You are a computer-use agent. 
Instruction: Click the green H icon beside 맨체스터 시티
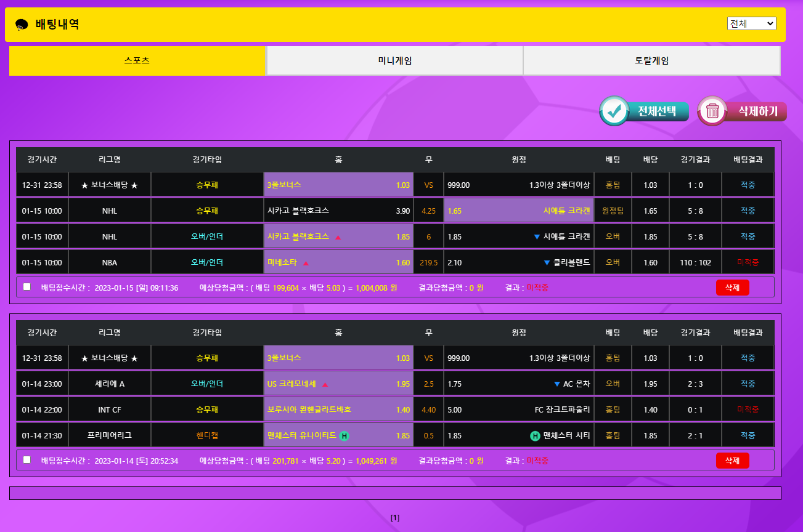pos(535,436)
